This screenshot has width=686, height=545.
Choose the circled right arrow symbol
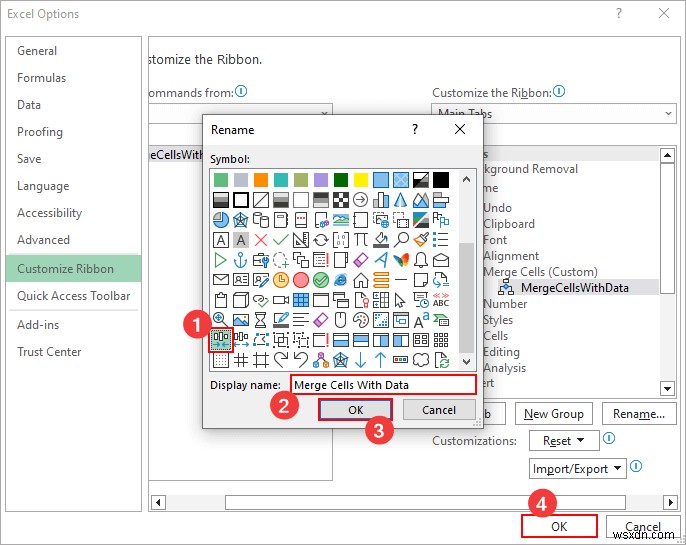[x=361, y=200]
